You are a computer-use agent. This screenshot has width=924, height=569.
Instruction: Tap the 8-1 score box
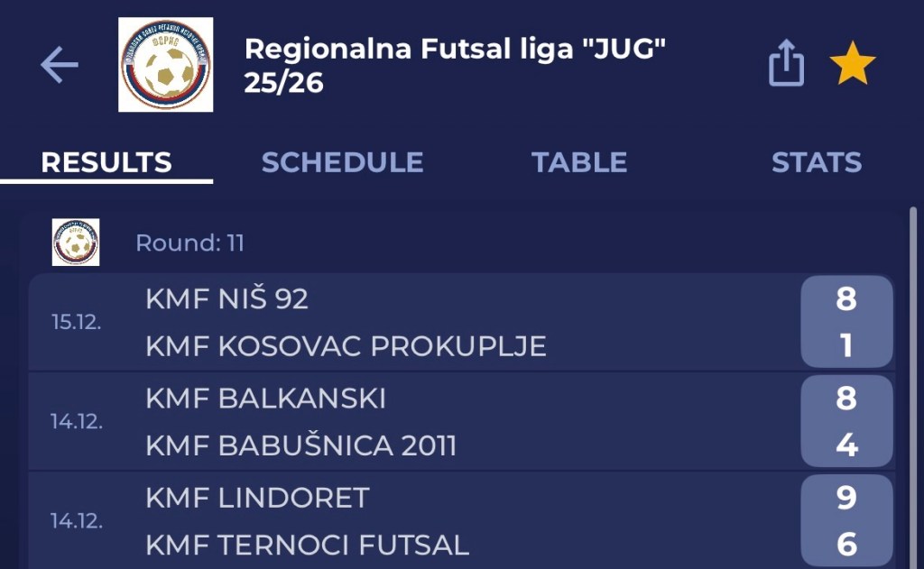tap(845, 322)
